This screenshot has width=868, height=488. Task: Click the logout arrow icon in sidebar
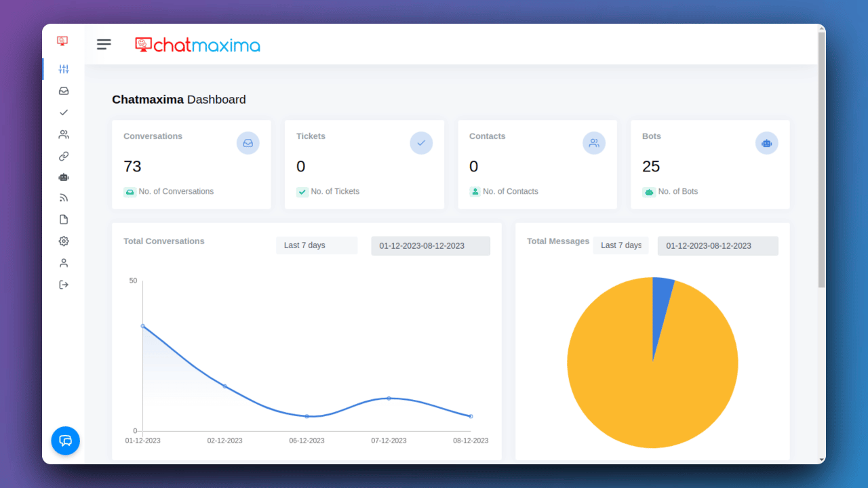[64, 285]
